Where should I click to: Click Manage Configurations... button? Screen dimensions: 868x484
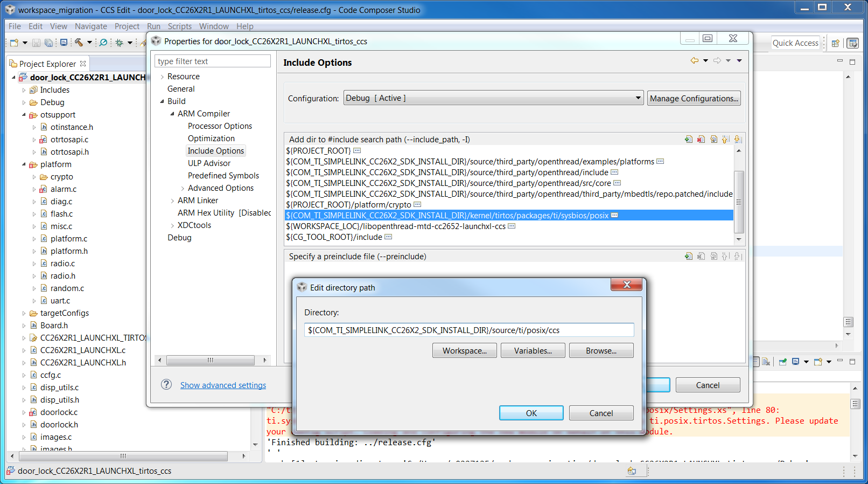pos(694,98)
